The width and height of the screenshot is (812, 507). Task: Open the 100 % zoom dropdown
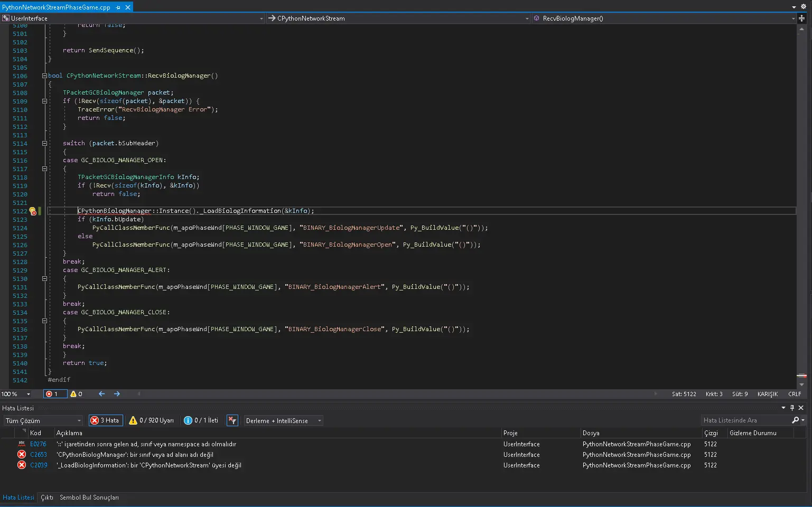[29, 394]
